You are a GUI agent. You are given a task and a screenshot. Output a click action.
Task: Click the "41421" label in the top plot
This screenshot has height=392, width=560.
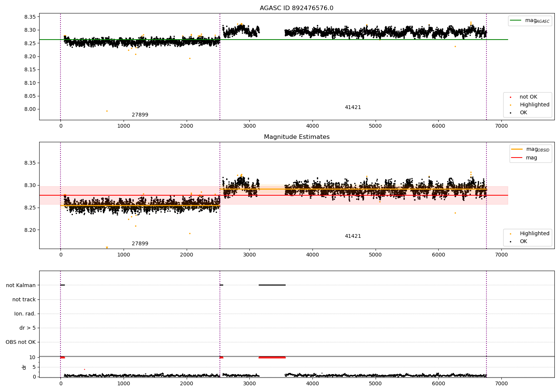tap(353, 108)
